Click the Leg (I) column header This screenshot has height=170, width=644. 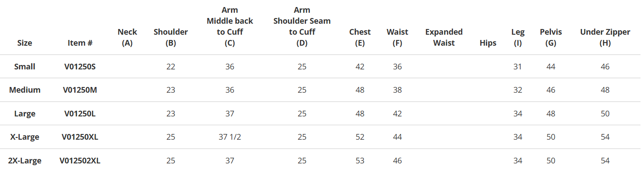coord(518,37)
